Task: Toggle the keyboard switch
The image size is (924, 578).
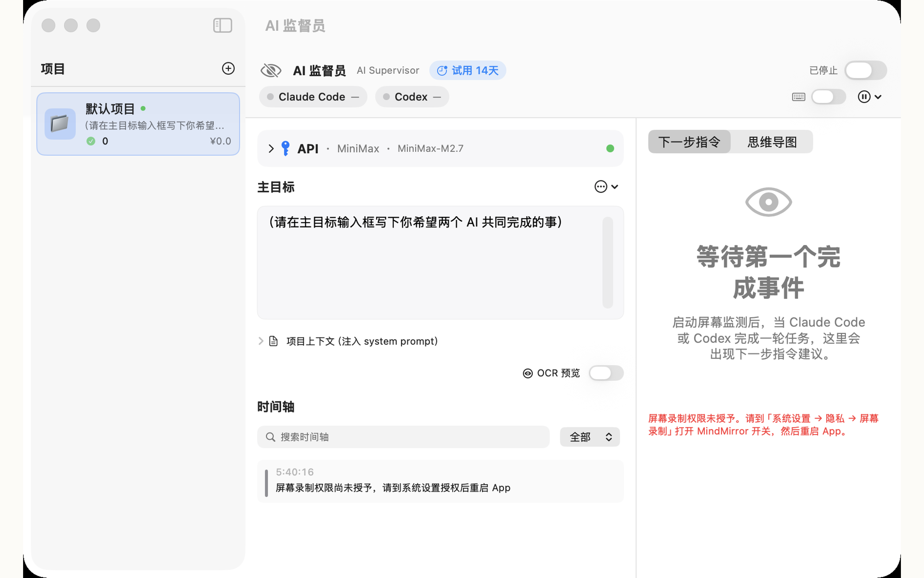Action: [828, 97]
